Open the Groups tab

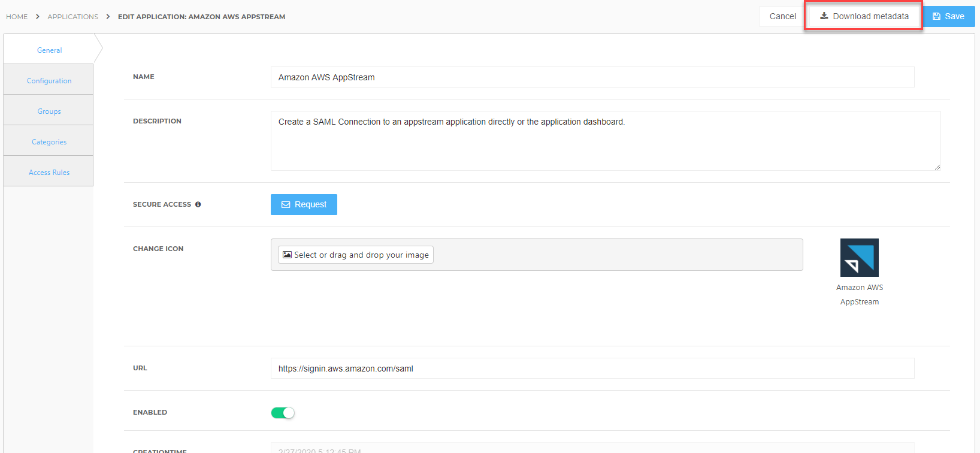49,111
